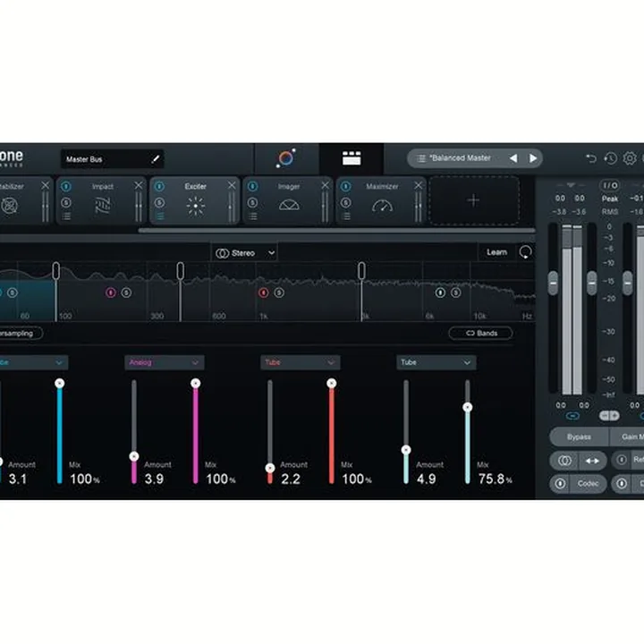Image resolution: width=644 pixels, height=644 pixels.
Task: Open the blue band mode dropdown
Action: coord(34,362)
